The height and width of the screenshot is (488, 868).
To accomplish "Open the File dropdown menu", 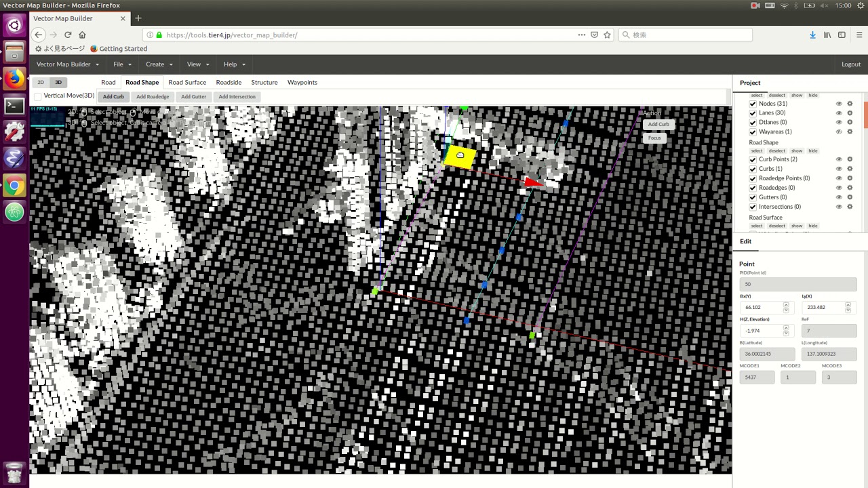I will [123, 64].
